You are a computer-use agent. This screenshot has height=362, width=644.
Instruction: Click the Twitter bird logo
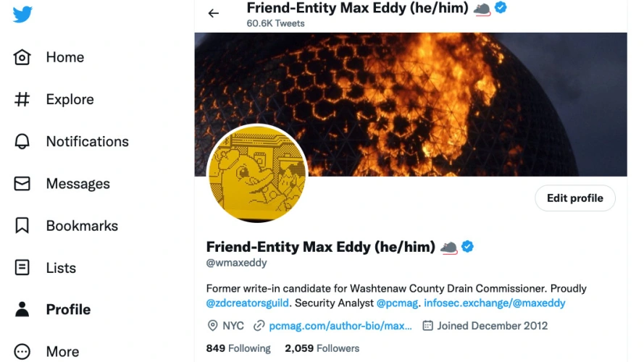click(22, 14)
